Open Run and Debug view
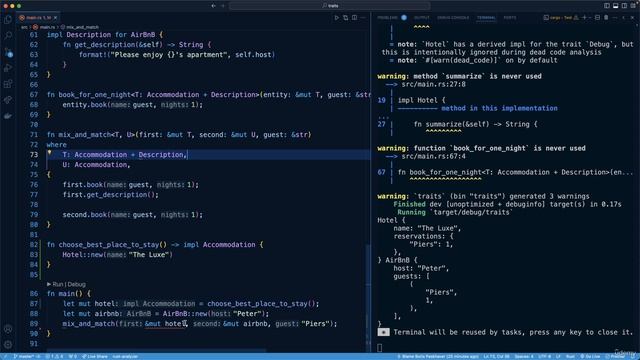This screenshot has width=640, height=360. tap(8, 68)
